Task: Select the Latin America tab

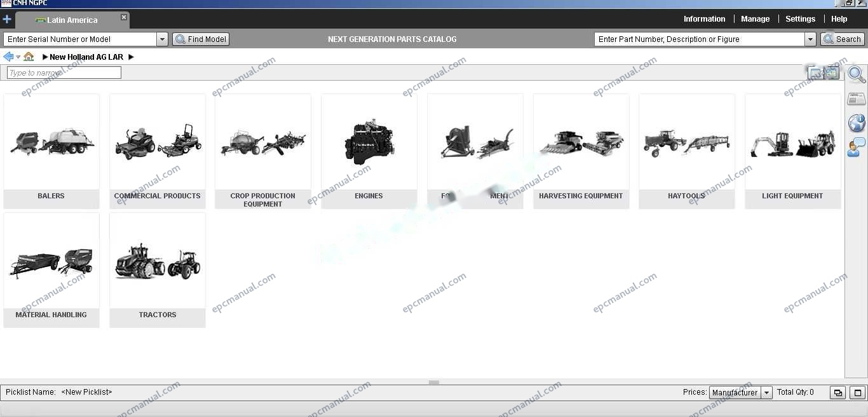Action: (x=72, y=20)
